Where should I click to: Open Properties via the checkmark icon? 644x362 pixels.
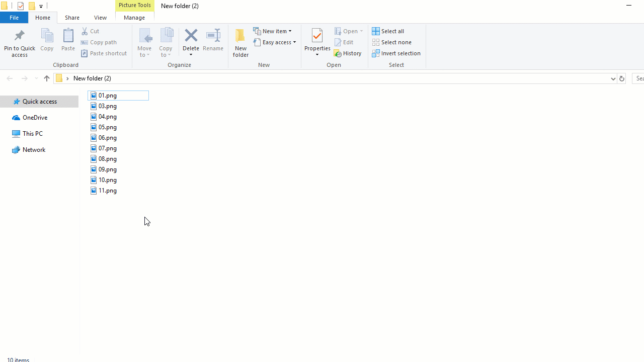coord(317,36)
